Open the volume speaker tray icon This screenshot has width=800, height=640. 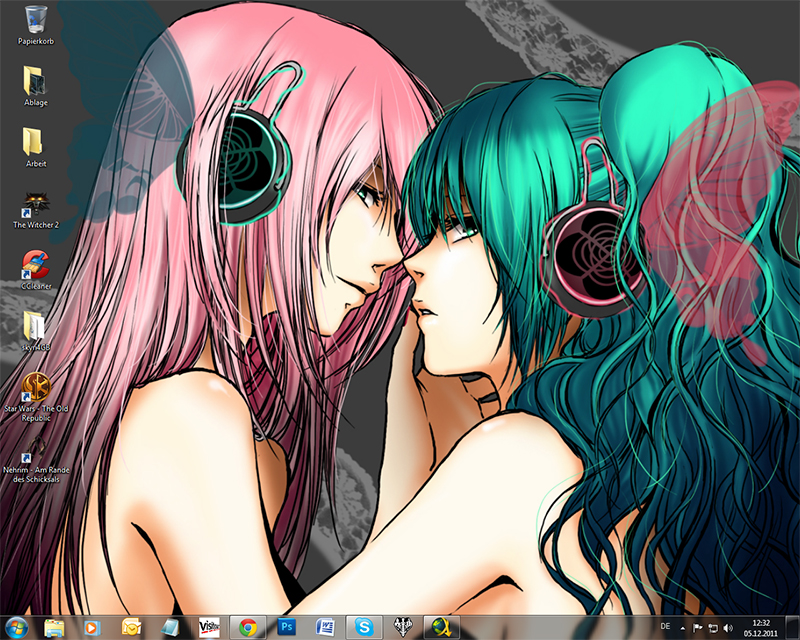coord(728,628)
